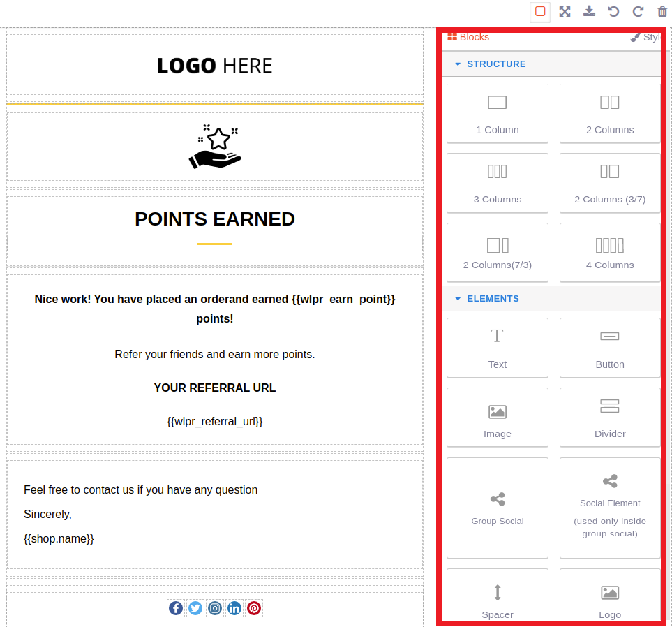Click the Pinterest icon in the footer
Image resolution: width=672 pixels, height=627 pixels.
pyautogui.click(x=254, y=608)
